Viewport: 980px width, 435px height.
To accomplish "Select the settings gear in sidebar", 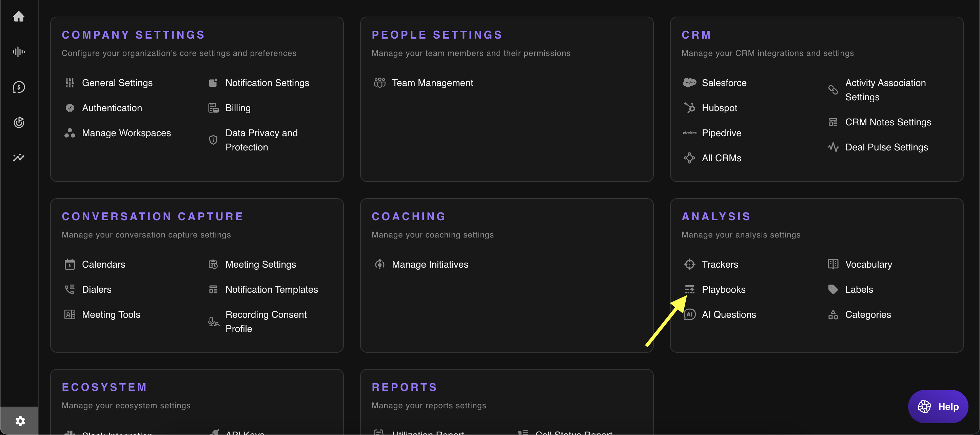I will [x=20, y=421].
